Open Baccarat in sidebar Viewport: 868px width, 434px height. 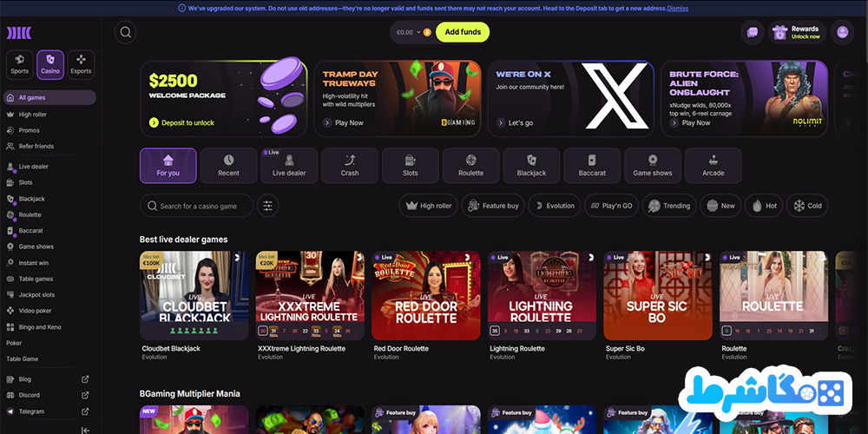(49, 230)
